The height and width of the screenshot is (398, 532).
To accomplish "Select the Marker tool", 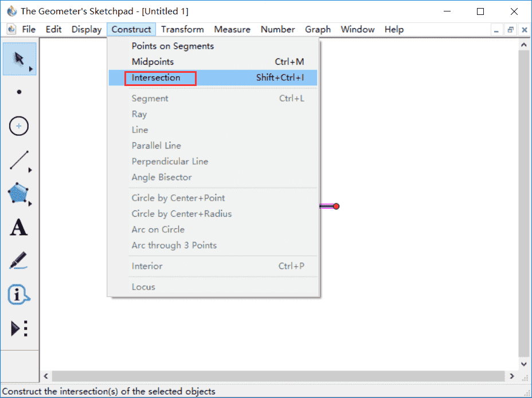I will click(x=18, y=260).
